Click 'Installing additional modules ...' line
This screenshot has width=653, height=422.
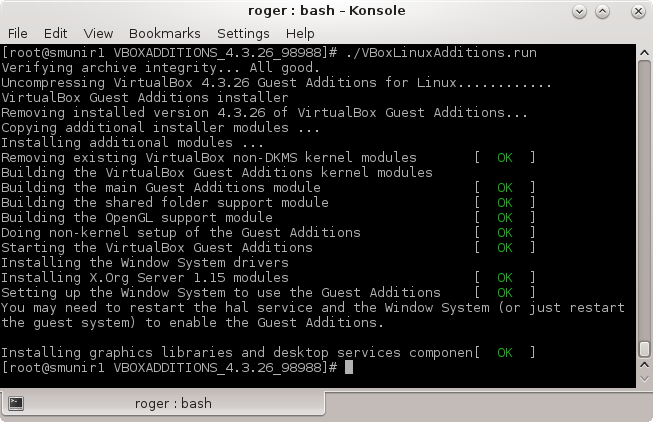(132, 142)
